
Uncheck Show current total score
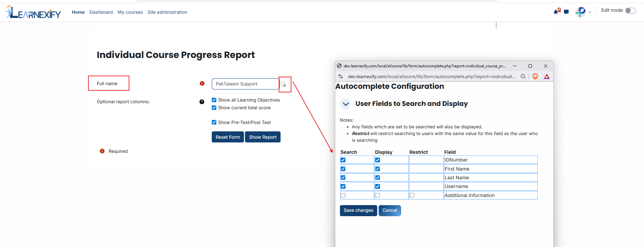click(214, 108)
